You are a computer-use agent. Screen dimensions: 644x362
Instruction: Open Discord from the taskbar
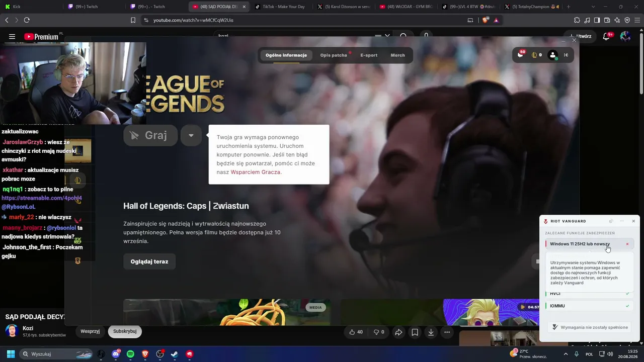pyautogui.click(x=116, y=354)
